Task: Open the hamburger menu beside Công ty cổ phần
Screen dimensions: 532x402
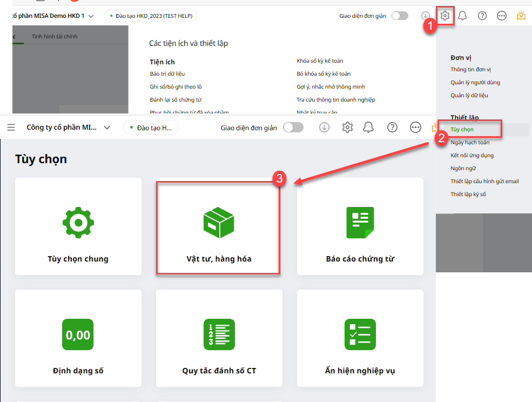Action: point(11,128)
